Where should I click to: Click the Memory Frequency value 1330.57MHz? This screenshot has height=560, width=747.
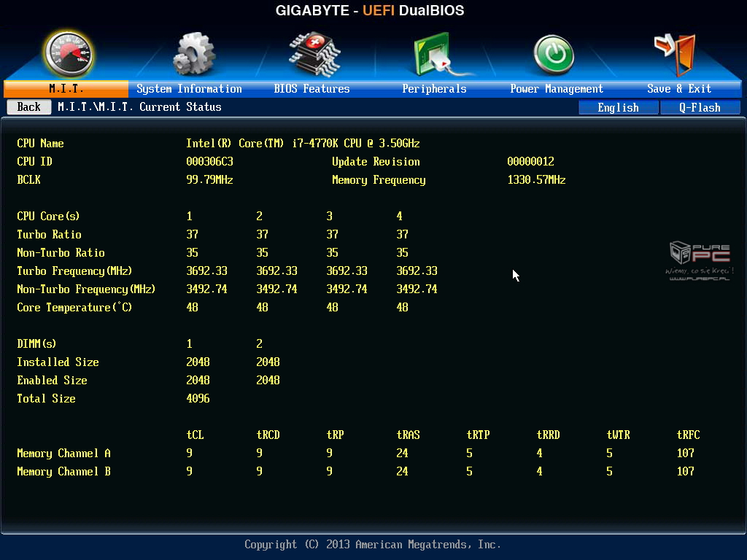pyautogui.click(x=536, y=180)
